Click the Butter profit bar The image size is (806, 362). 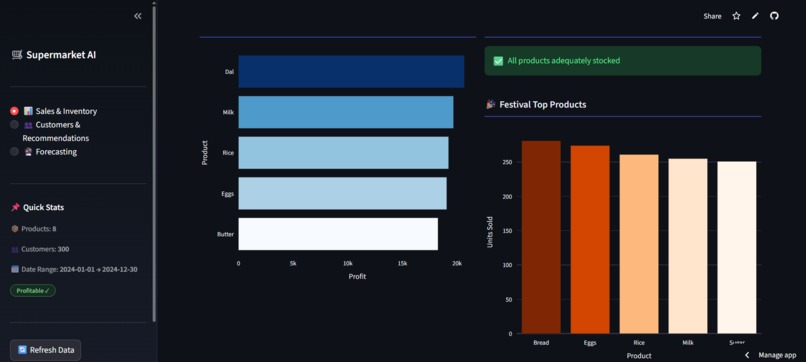click(x=338, y=234)
